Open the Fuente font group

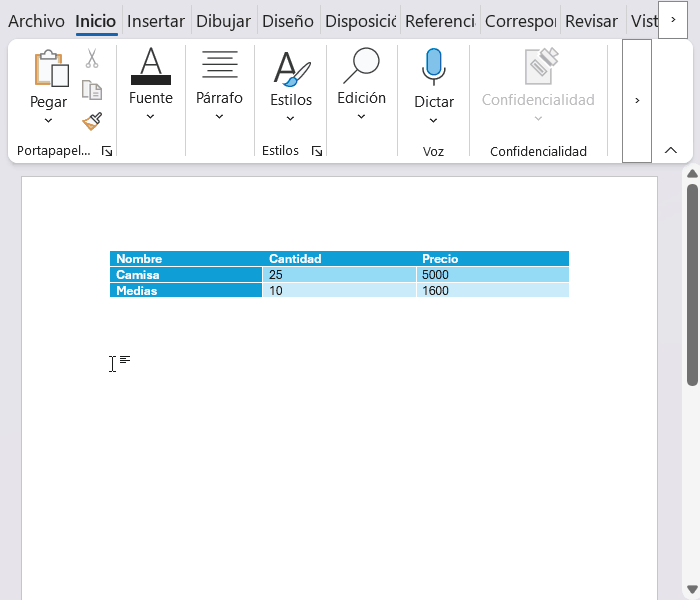tap(150, 85)
